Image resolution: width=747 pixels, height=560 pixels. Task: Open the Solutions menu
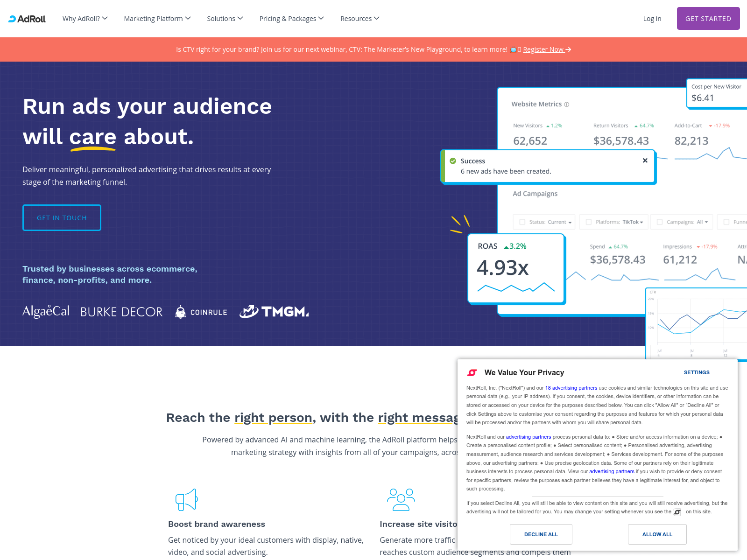pyautogui.click(x=225, y=19)
